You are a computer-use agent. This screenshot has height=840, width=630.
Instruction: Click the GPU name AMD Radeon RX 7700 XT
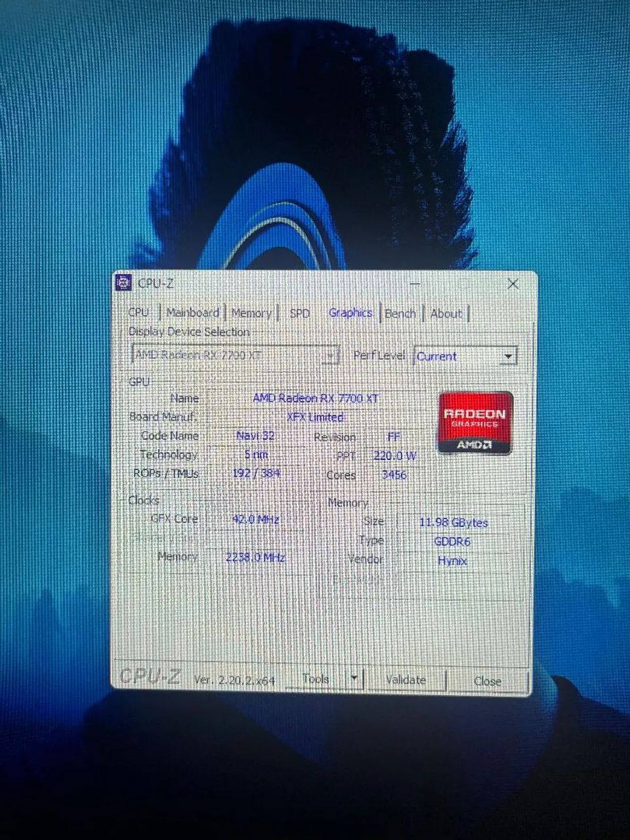(x=316, y=398)
